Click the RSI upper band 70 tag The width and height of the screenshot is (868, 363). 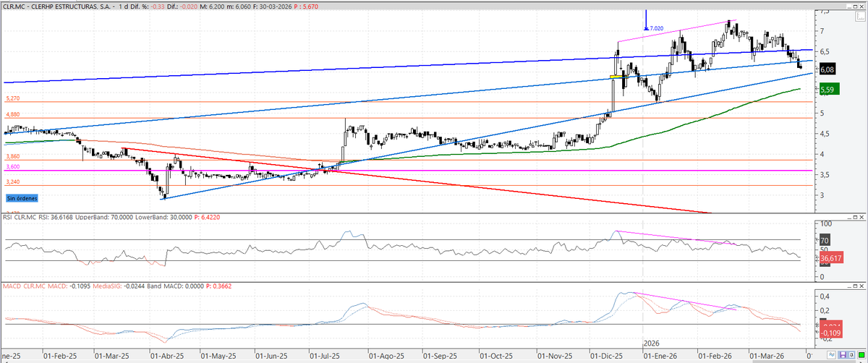click(x=825, y=240)
